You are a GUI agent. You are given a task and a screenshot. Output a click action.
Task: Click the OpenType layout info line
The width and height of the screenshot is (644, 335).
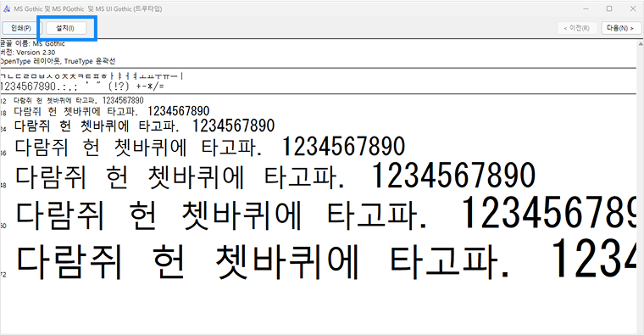click(x=58, y=61)
